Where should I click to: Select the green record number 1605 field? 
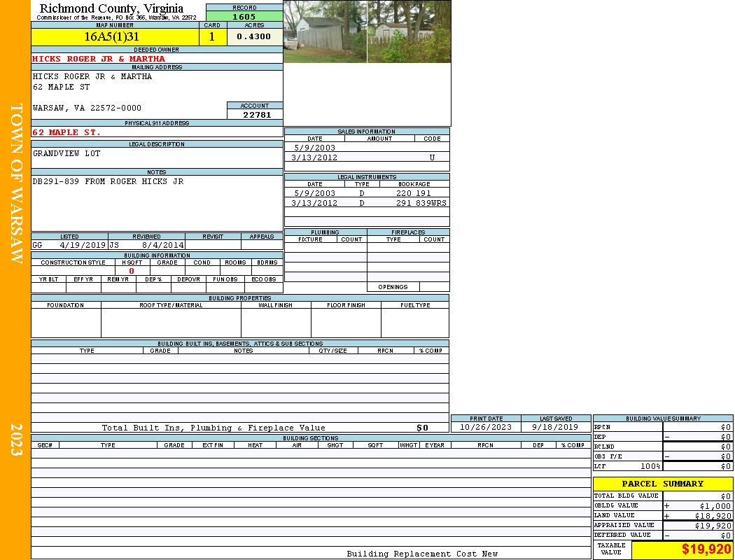pos(244,16)
